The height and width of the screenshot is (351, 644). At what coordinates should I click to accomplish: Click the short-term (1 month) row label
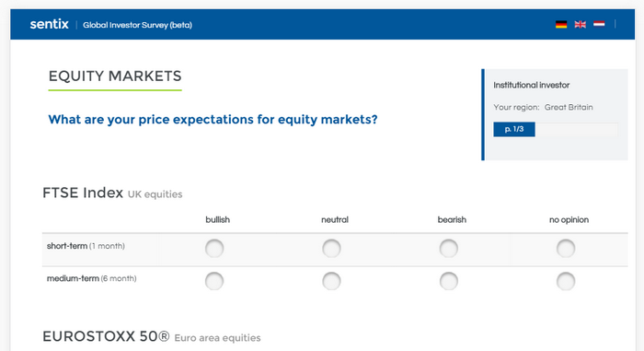tap(86, 246)
